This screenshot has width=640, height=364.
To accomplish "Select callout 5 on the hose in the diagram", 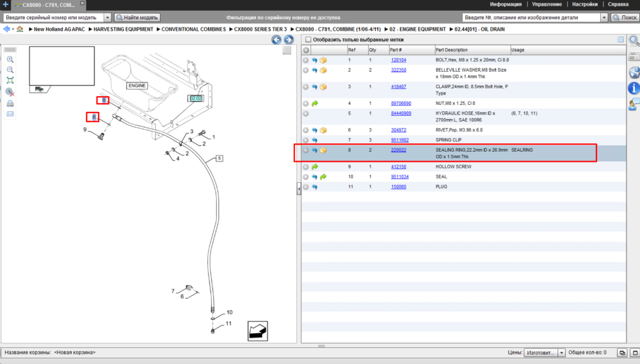I will click(219, 159).
